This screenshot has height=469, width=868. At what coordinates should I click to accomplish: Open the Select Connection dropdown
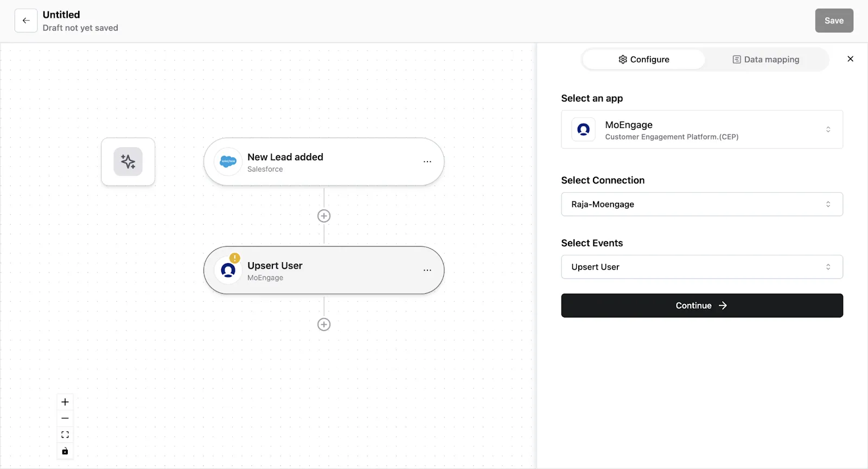coord(702,204)
